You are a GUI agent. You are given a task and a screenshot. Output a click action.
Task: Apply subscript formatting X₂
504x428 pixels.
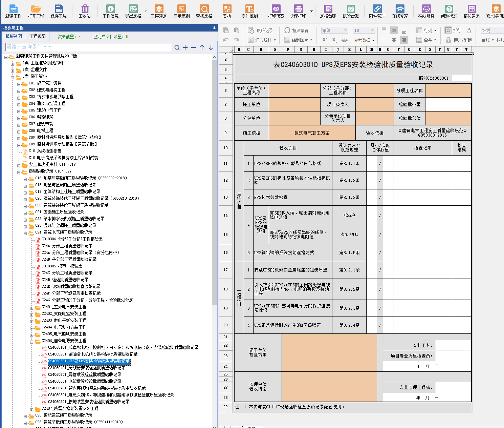point(334,40)
